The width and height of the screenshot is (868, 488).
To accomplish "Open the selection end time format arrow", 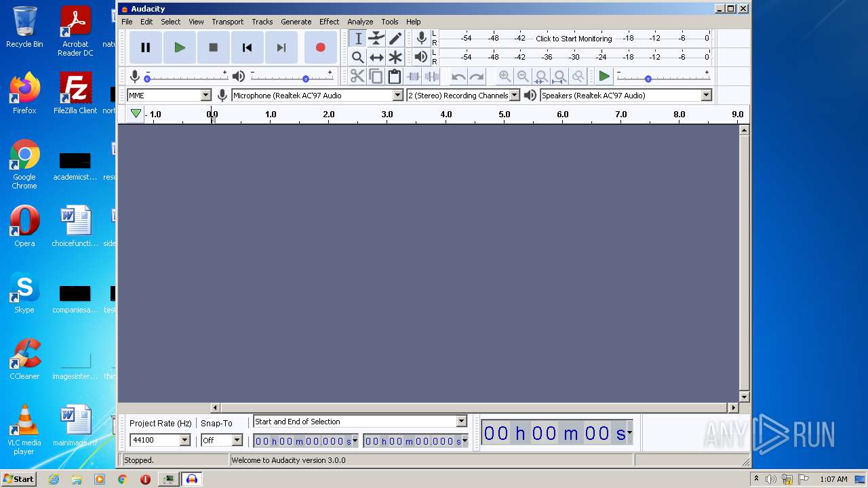I will (465, 441).
